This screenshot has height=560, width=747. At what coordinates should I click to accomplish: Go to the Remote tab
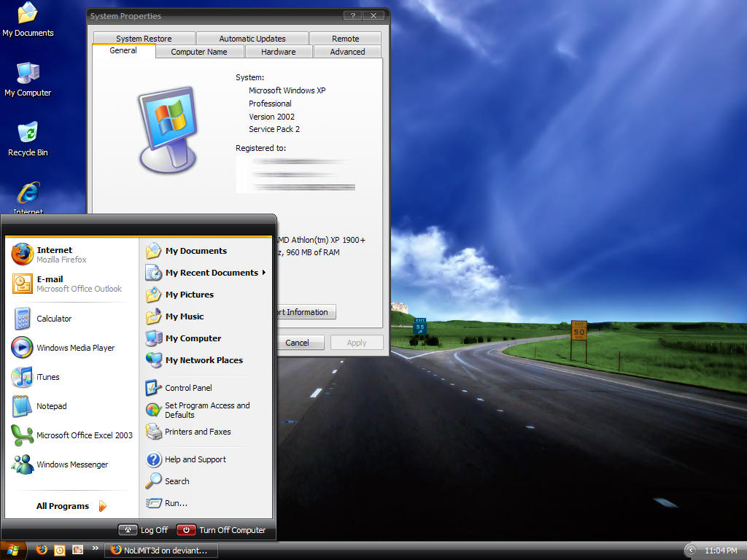[345, 38]
